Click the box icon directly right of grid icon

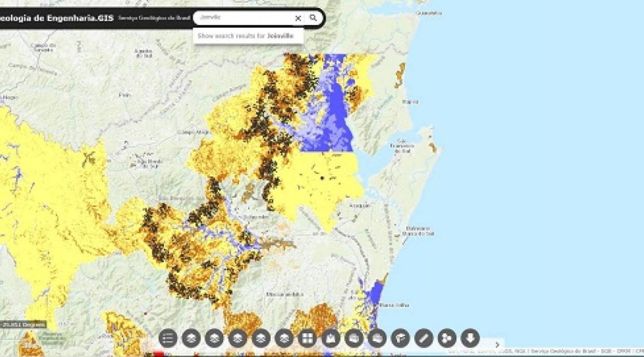(x=330, y=338)
